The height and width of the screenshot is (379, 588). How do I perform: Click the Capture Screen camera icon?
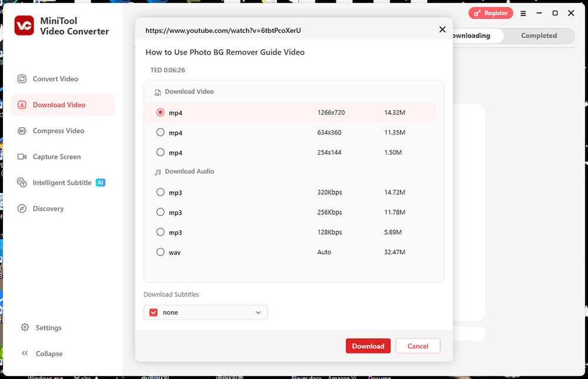pos(22,157)
